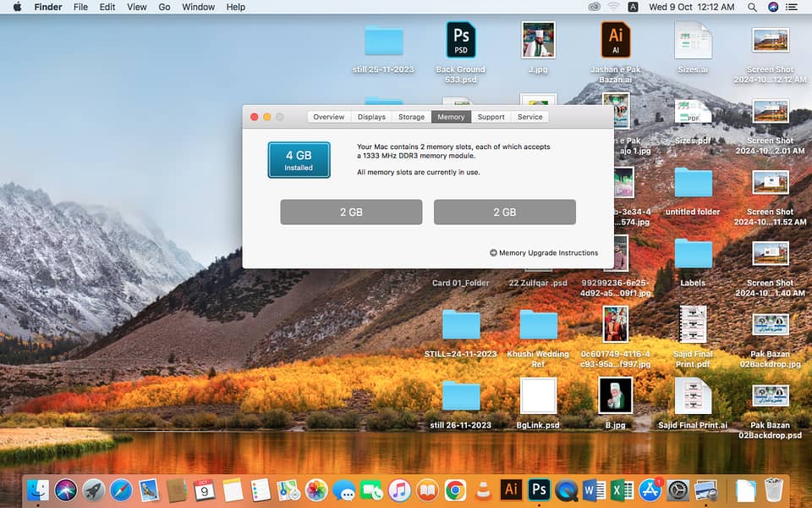Viewport: 812px width, 508px height.
Task: Open Memory Upgrade Instructions link
Action: point(543,252)
